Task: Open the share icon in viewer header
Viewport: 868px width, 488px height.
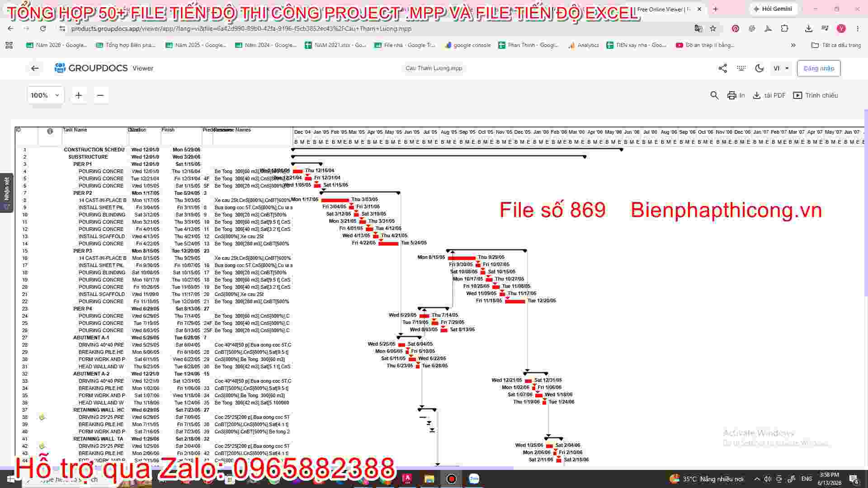Action: coord(722,68)
